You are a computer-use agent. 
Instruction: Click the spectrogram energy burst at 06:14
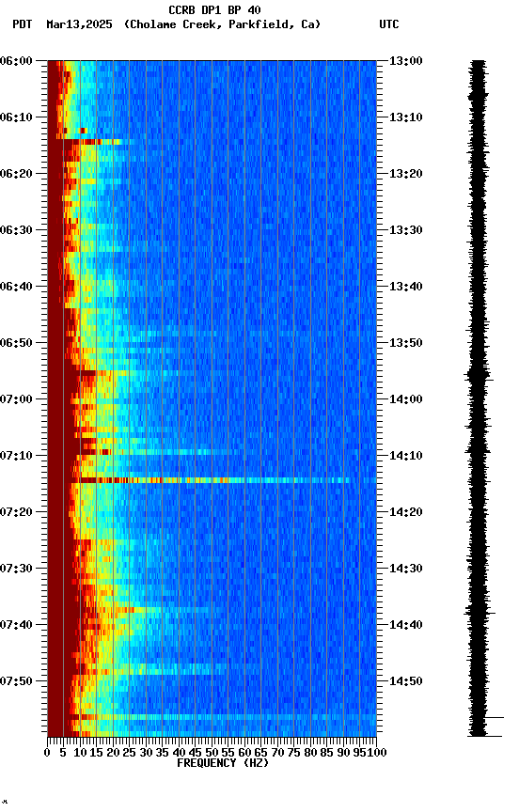point(90,141)
